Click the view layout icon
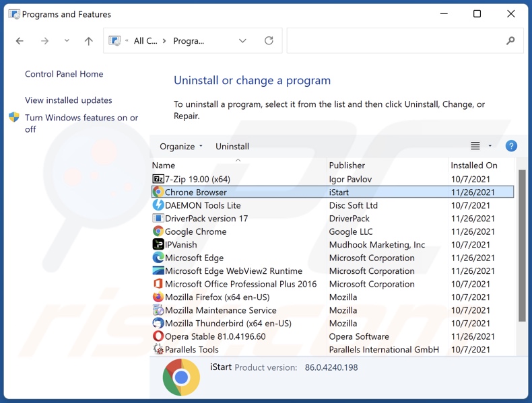Viewport: 532px width, 403px height. [x=475, y=146]
